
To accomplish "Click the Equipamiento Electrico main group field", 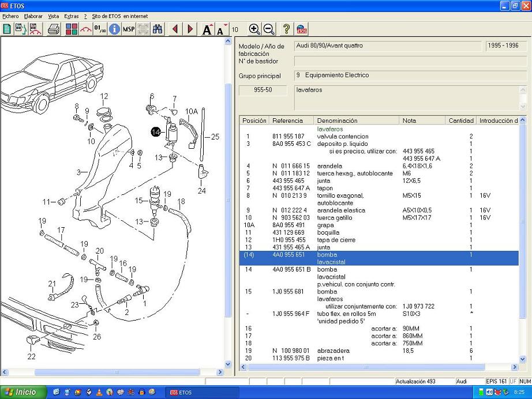I will pyautogui.click(x=410, y=76).
